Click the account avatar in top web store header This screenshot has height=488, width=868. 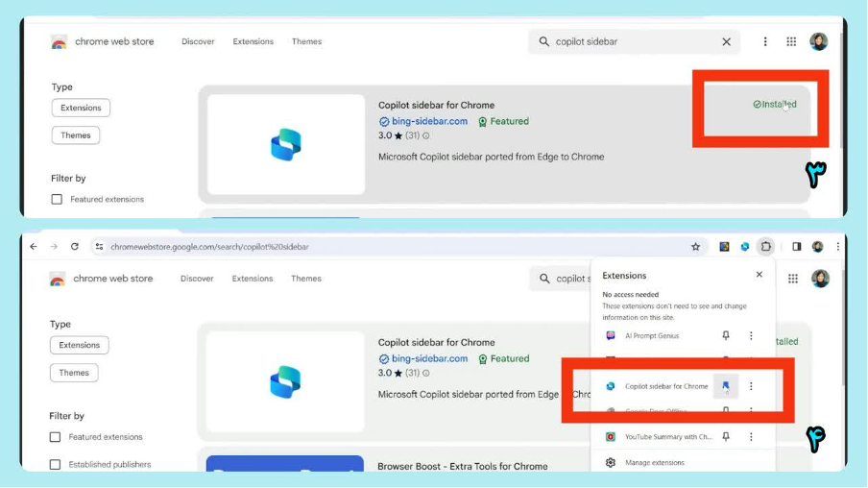click(819, 41)
